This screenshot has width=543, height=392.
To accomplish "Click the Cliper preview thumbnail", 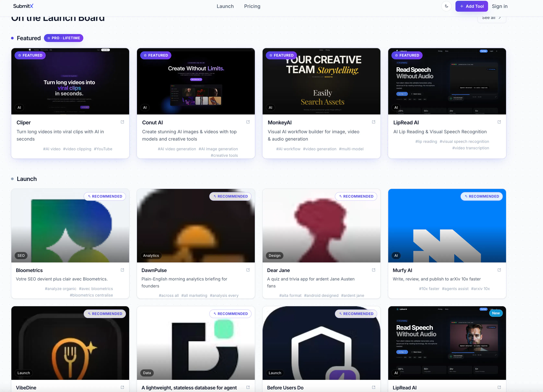I will point(70,81).
